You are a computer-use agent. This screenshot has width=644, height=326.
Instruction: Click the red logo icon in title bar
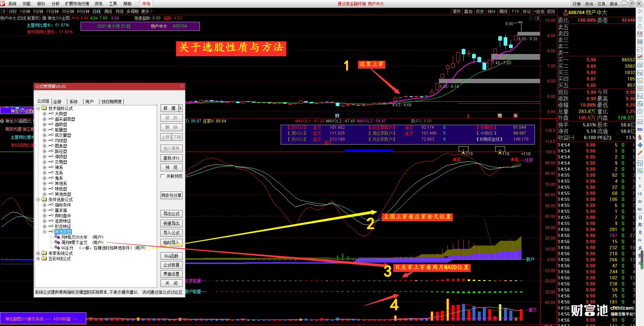point(3,4)
